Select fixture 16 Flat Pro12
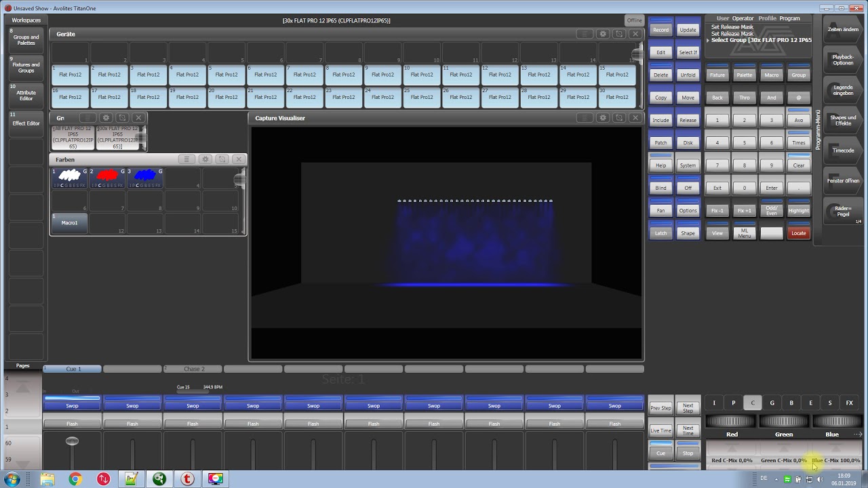Screen dimensions: 868x488 point(70,97)
